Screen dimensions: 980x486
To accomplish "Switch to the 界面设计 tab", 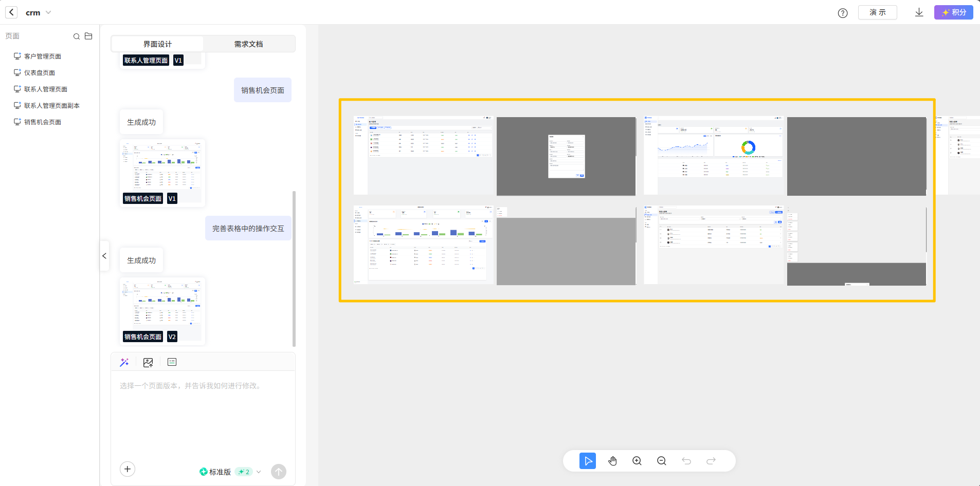I will (x=157, y=44).
